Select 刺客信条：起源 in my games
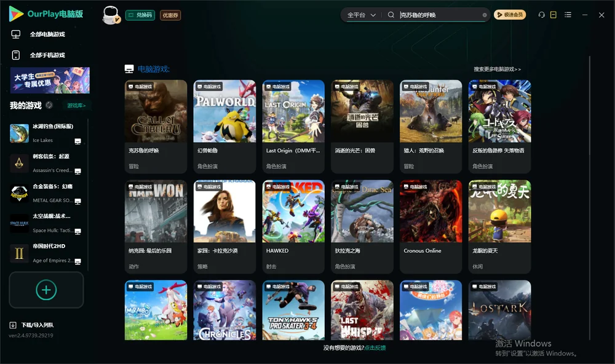 point(47,163)
